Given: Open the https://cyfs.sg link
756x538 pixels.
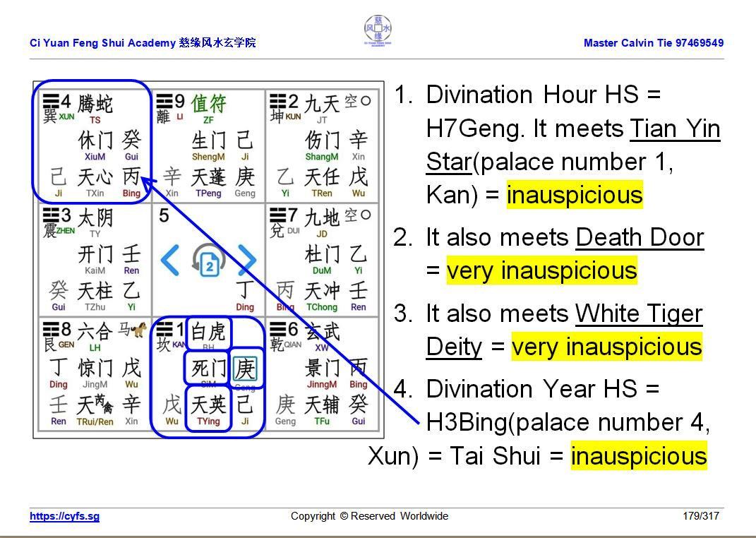Looking at the screenshot, I should 64,516.
